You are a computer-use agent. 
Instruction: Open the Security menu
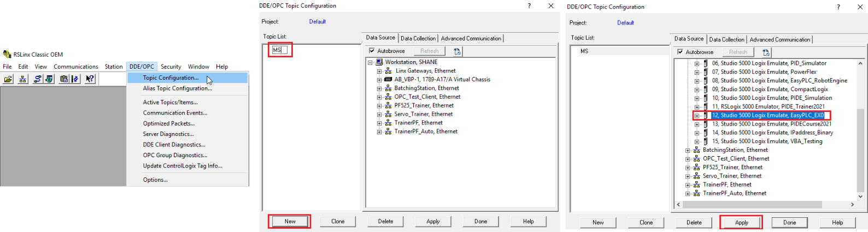(171, 67)
